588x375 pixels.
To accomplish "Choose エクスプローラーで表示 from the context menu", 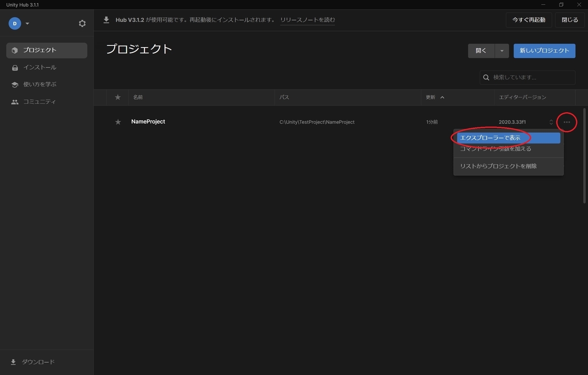I will 509,138.
